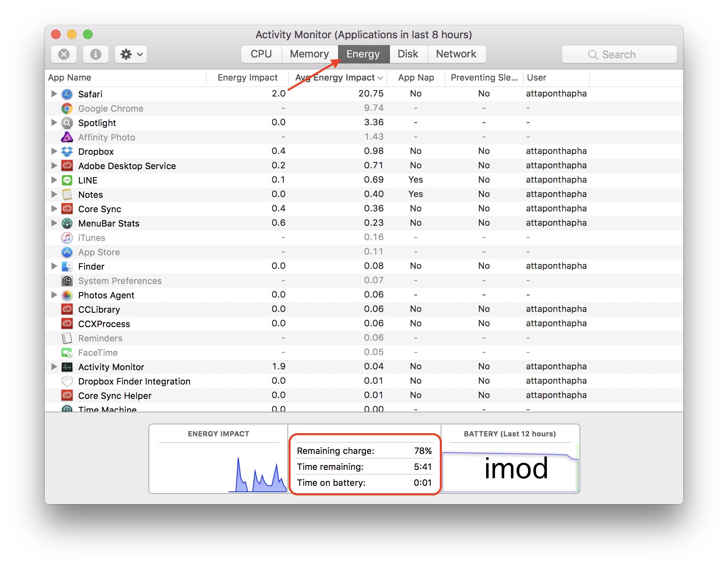Change sorting via Avg Energy Impact chevron
The width and height of the screenshot is (728, 568).
pos(380,78)
